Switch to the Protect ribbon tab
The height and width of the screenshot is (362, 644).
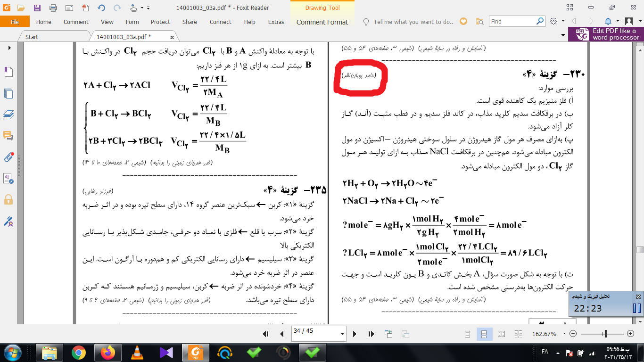coord(160,22)
